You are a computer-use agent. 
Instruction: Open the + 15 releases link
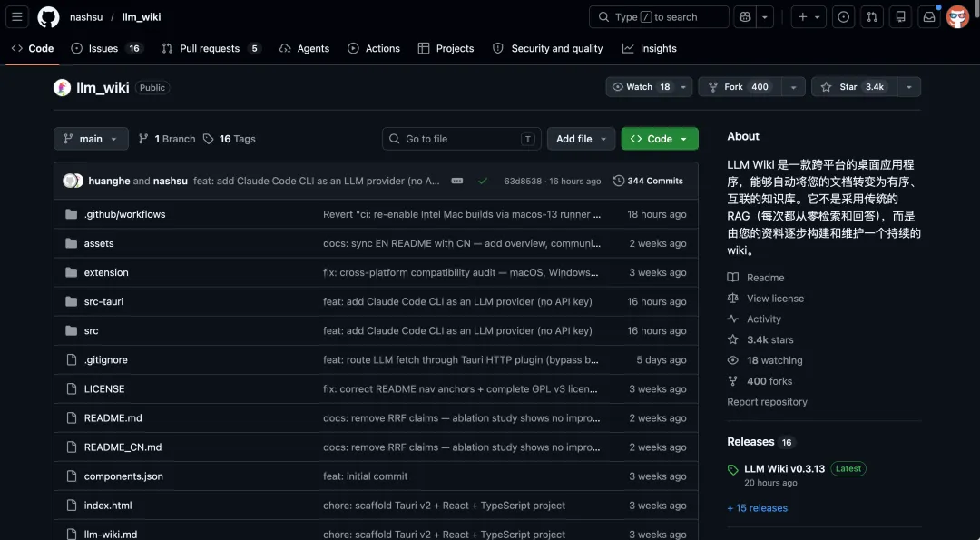(x=757, y=508)
